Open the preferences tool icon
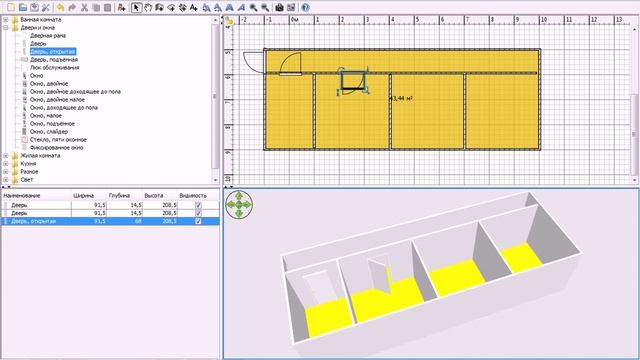Viewport: 640px width, 360px height. (x=46, y=7)
